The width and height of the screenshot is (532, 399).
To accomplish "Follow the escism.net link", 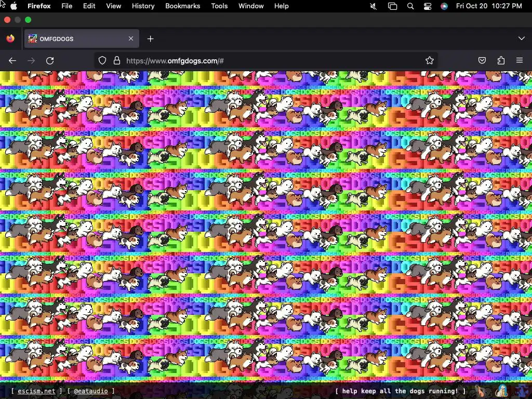I will [36, 391].
